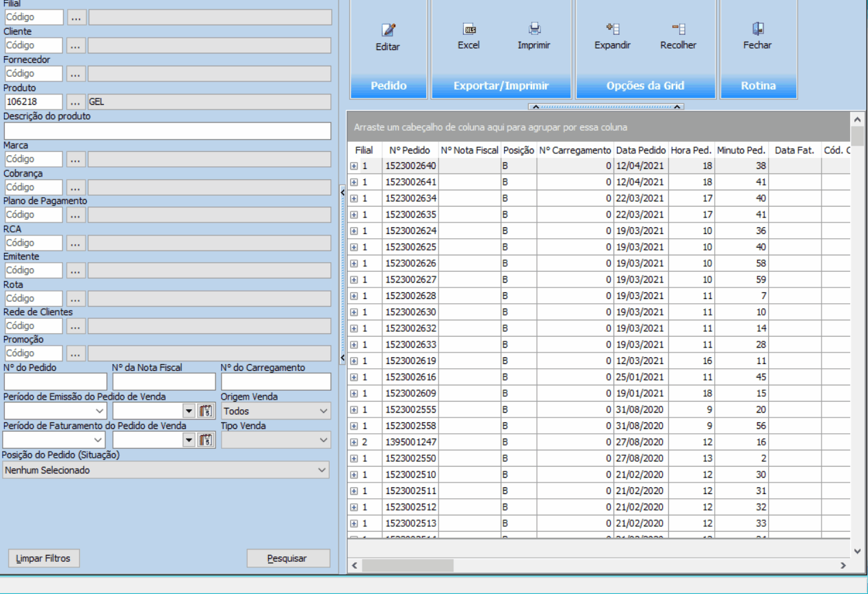Click the N° do Pedido input field
Image resolution: width=868 pixels, height=594 pixels.
point(55,382)
